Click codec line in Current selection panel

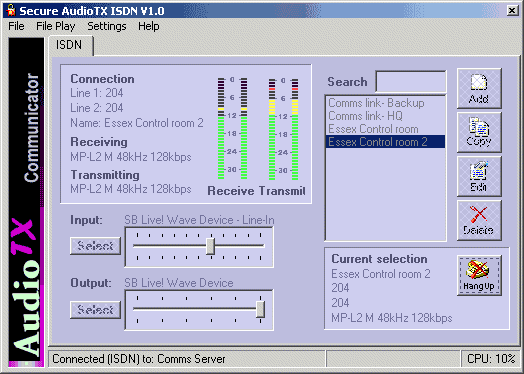tap(392, 318)
